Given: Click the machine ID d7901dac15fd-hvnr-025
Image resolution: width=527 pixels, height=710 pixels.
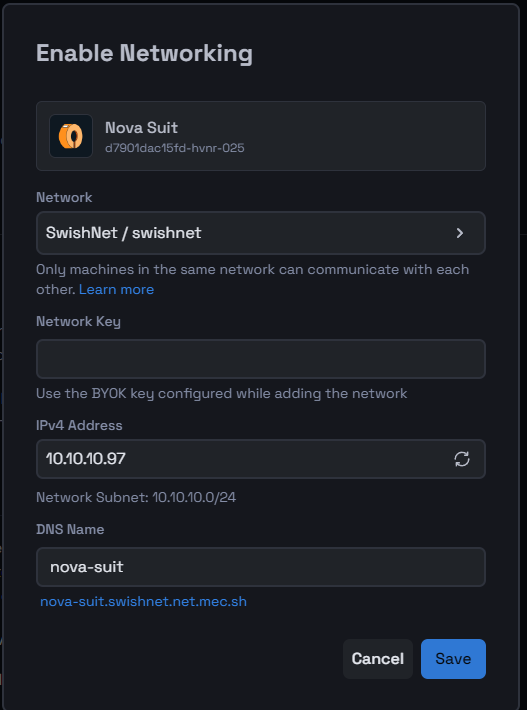Looking at the screenshot, I should click(x=175, y=148).
